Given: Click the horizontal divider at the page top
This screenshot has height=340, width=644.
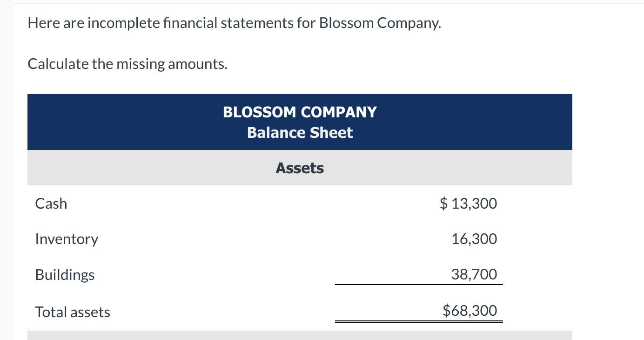Looking at the screenshot, I should point(326,3).
